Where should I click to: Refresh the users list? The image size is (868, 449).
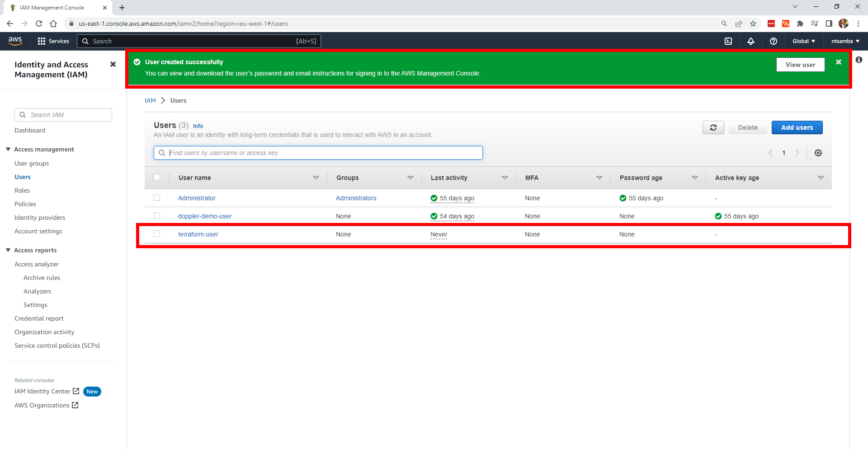coord(713,128)
